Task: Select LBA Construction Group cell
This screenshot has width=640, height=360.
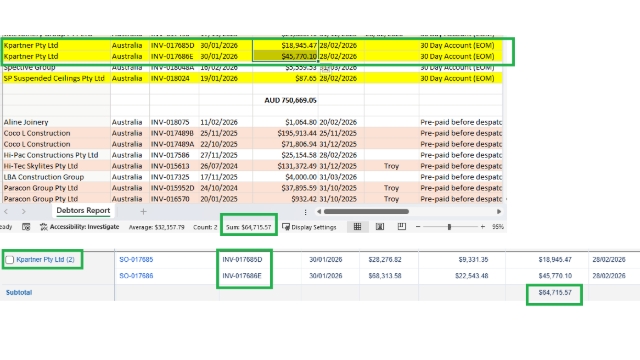Action: pos(56,177)
